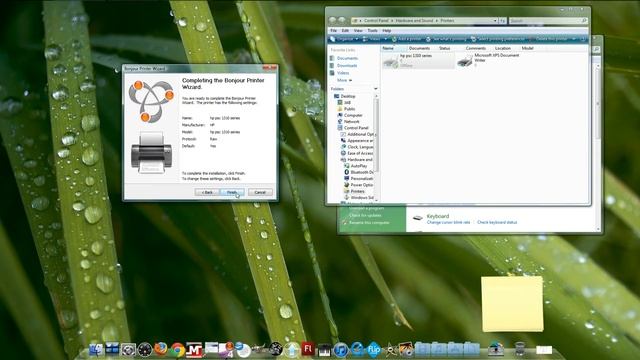The image size is (640, 360).
Task: Click Hardware and Sound in the breadcrumb
Action: point(414,20)
